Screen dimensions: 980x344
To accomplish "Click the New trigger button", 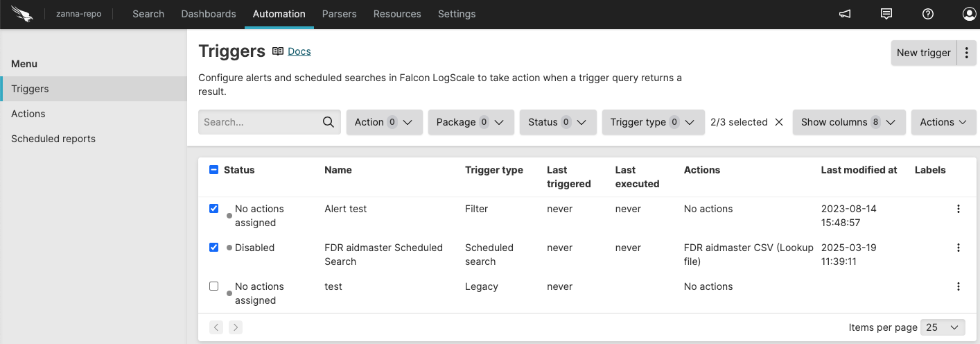I will pos(923,53).
